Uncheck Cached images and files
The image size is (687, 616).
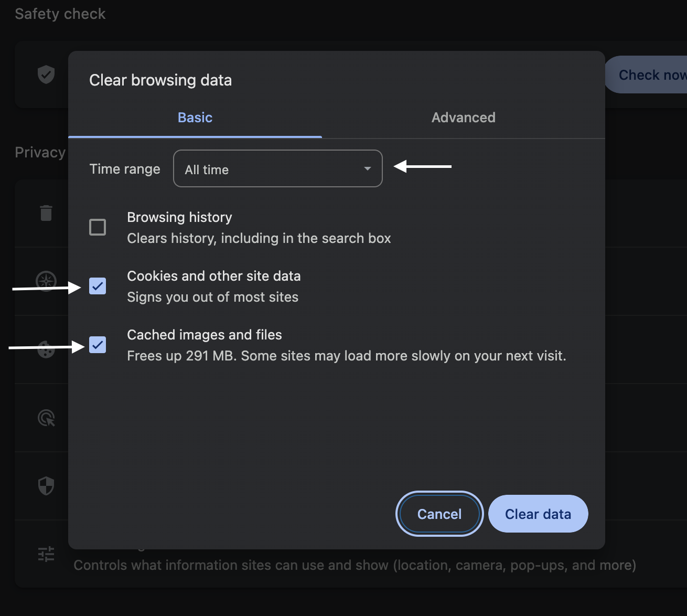click(98, 345)
